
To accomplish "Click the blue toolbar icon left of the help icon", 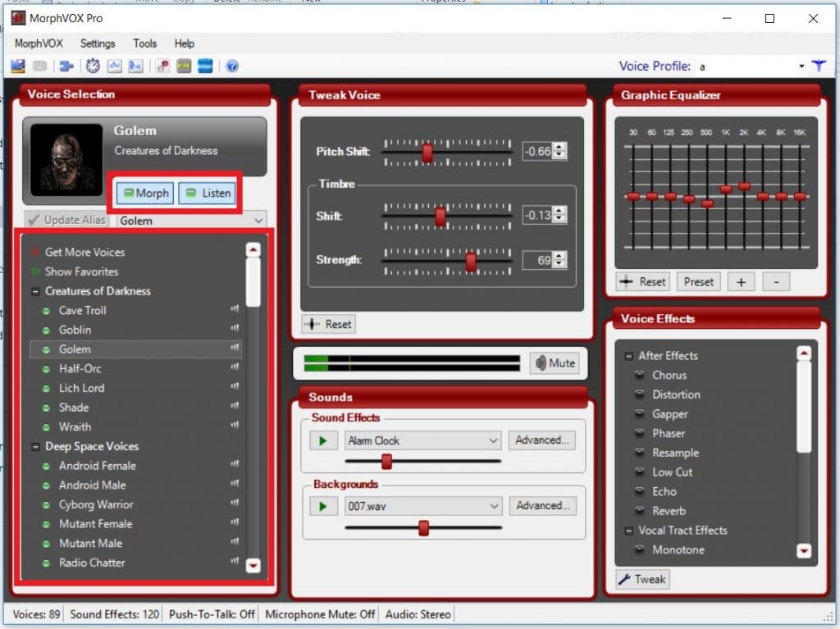I will point(205,66).
